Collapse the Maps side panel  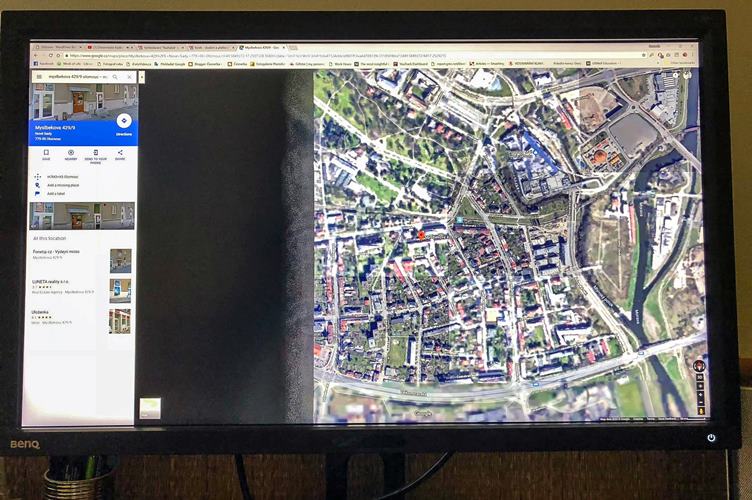pyautogui.click(x=141, y=77)
